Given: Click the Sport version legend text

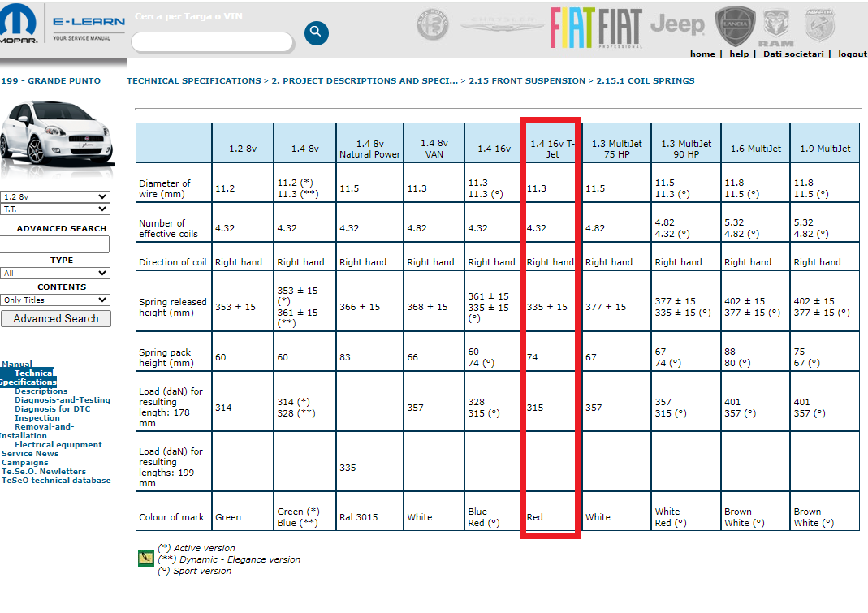Looking at the screenshot, I should 195,570.
